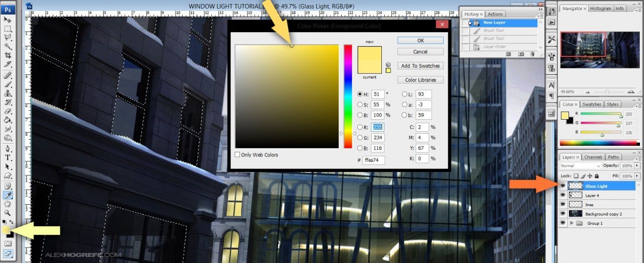Pick the Horizontal Type tool
644x263 pixels.
8,157
